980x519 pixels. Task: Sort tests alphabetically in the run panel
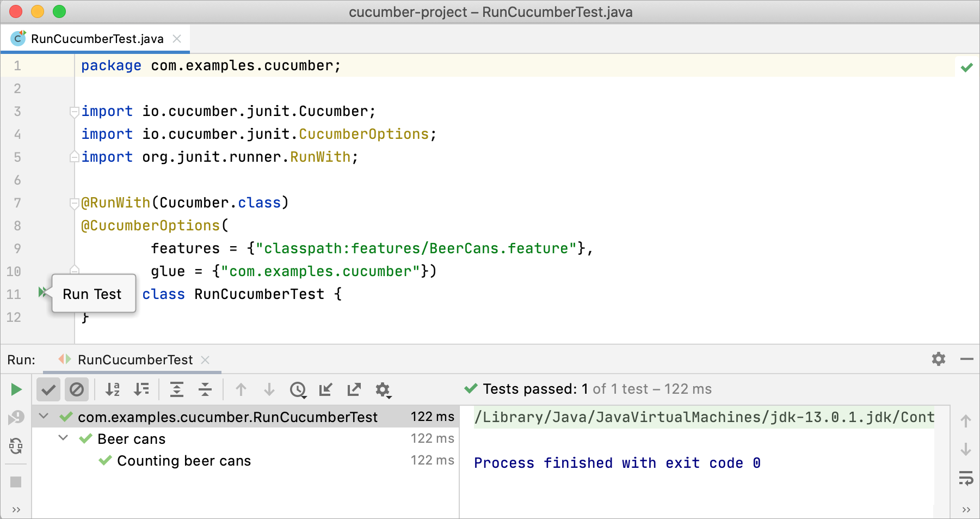[x=112, y=389]
